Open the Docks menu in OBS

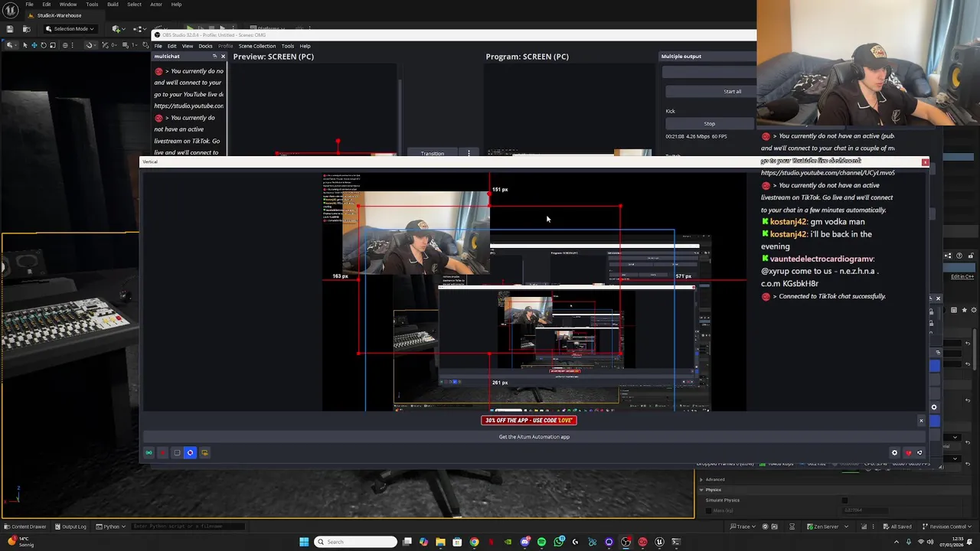pos(205,46)
